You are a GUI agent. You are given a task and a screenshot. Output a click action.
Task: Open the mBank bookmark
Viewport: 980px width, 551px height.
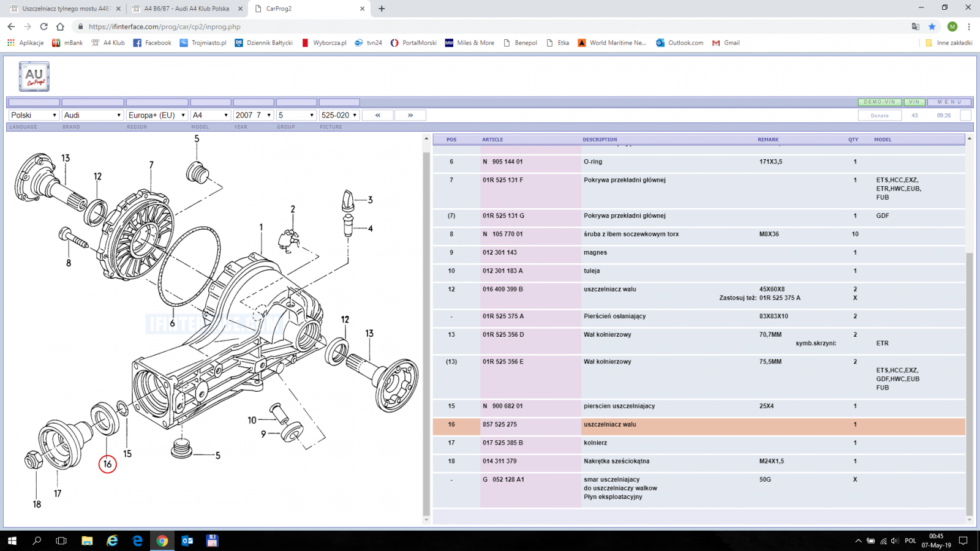point(67,43)
